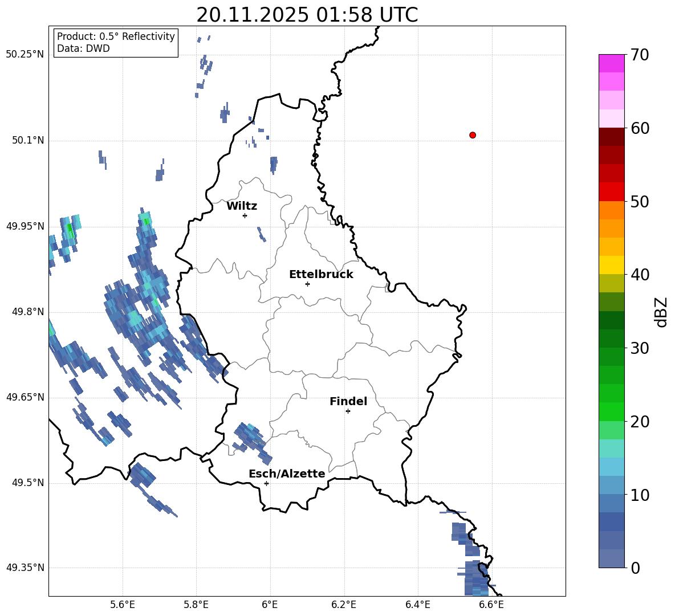Click the 5.6°E longitude label
The height and width of the screenshot is (616, 675).
[x=123, y=605]
